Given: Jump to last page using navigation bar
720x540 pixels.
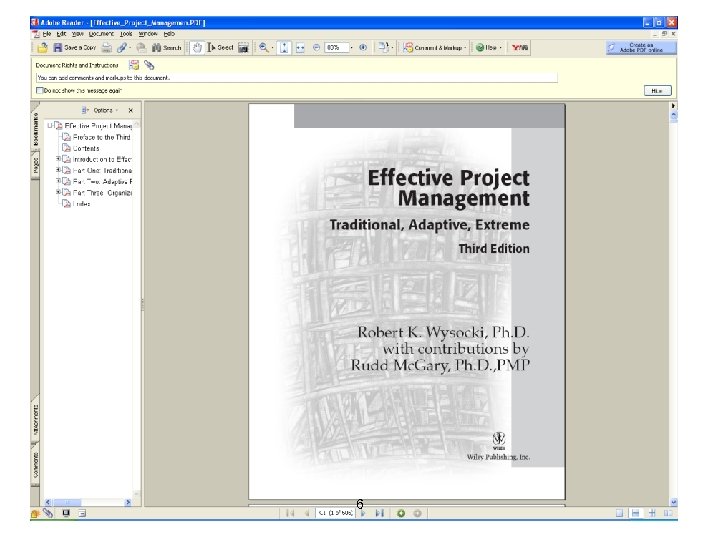Looking at the screenshot, I should (381, 513).
